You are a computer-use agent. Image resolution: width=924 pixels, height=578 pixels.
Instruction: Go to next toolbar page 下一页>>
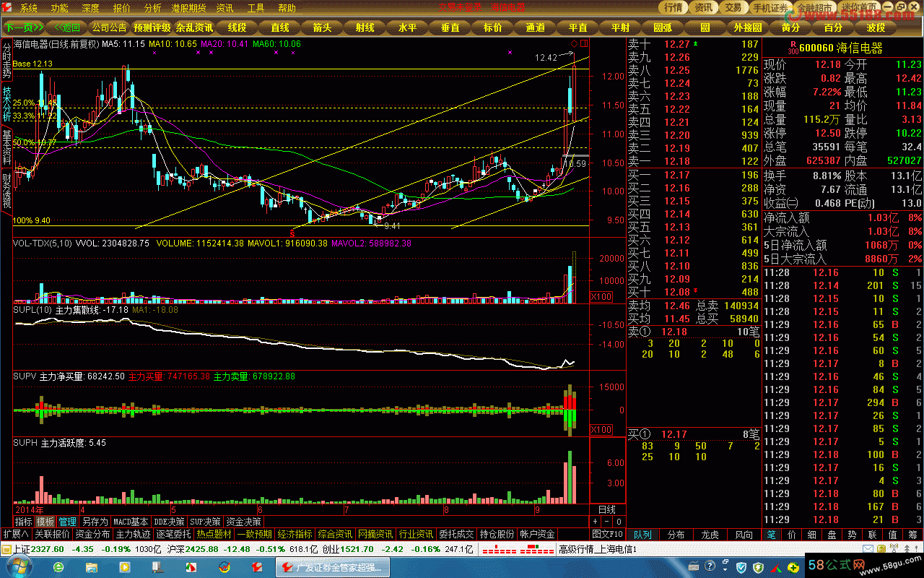[x=24, y=28]
